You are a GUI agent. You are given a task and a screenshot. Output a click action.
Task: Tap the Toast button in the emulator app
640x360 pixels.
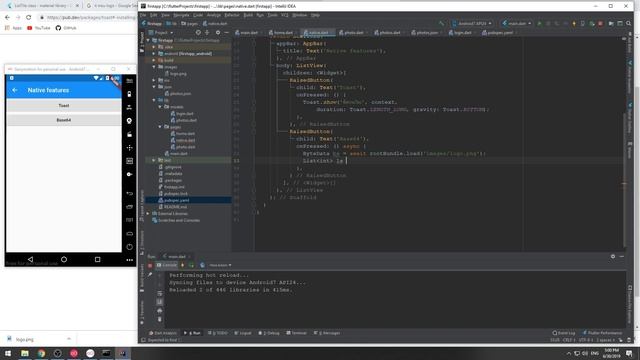64,105
